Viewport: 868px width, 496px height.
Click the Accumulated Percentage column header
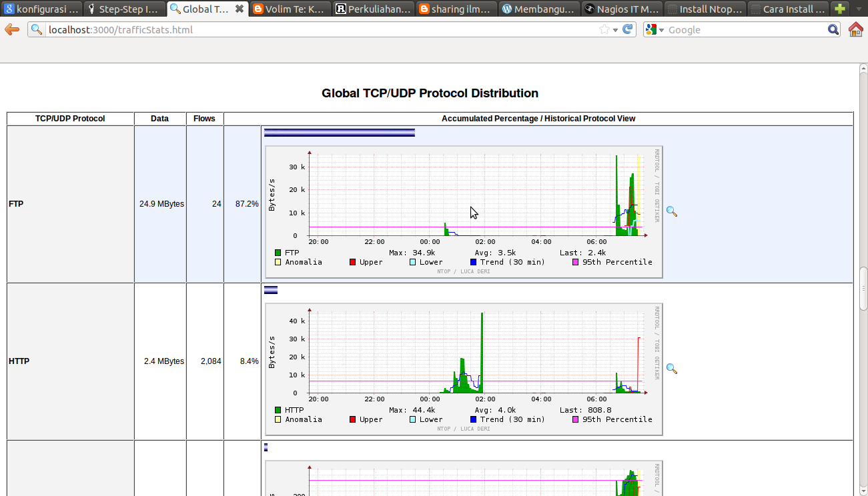pyautogui.click(x=538, y=119)
